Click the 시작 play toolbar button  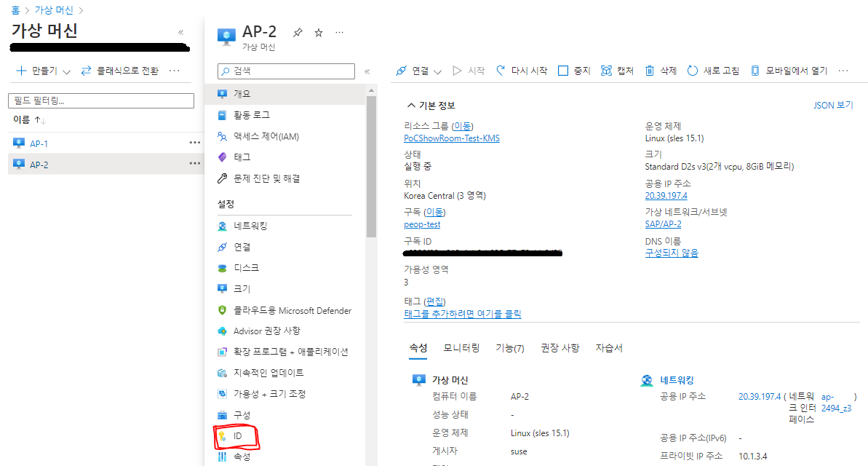click(469, 71)
